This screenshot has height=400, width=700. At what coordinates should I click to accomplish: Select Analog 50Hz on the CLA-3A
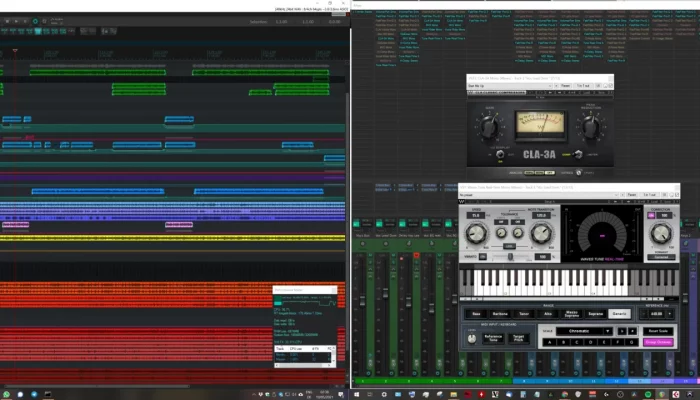tap(529, 173)
